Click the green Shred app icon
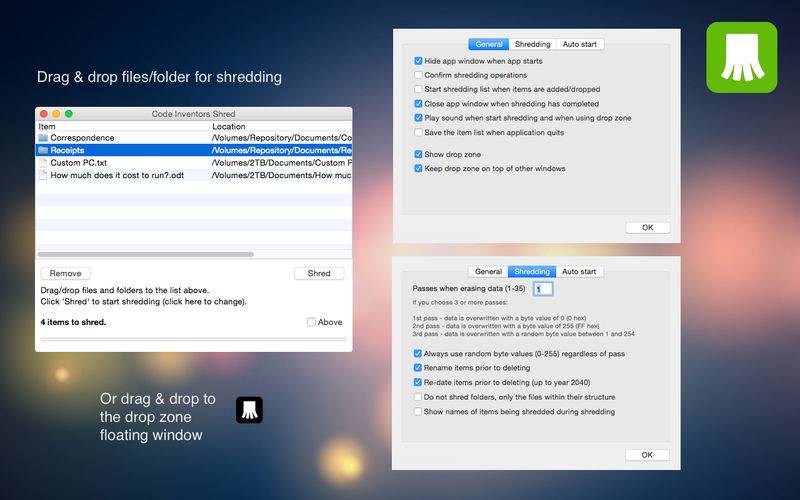Image resolution: width=800 pixels, height=500 pixels. point(741,57)
